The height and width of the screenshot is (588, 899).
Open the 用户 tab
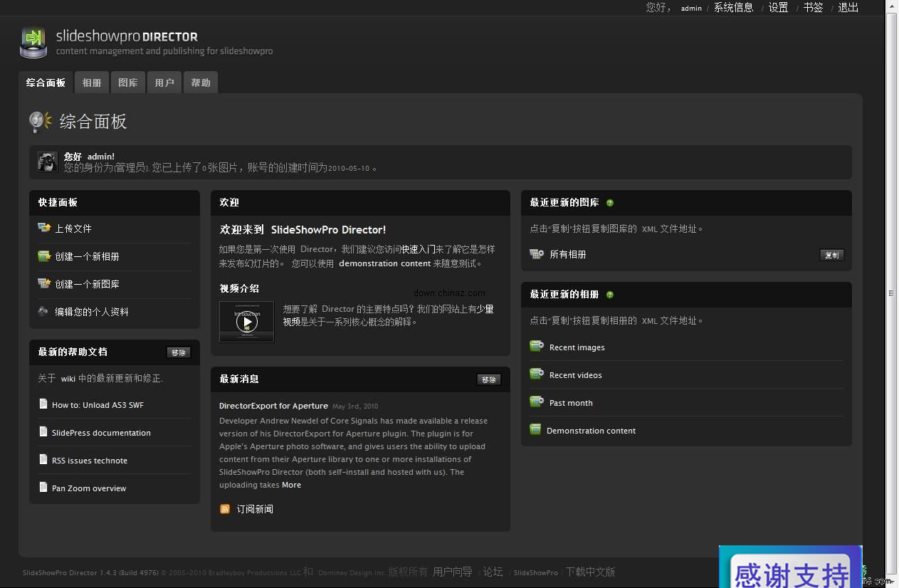pos(164,83)
